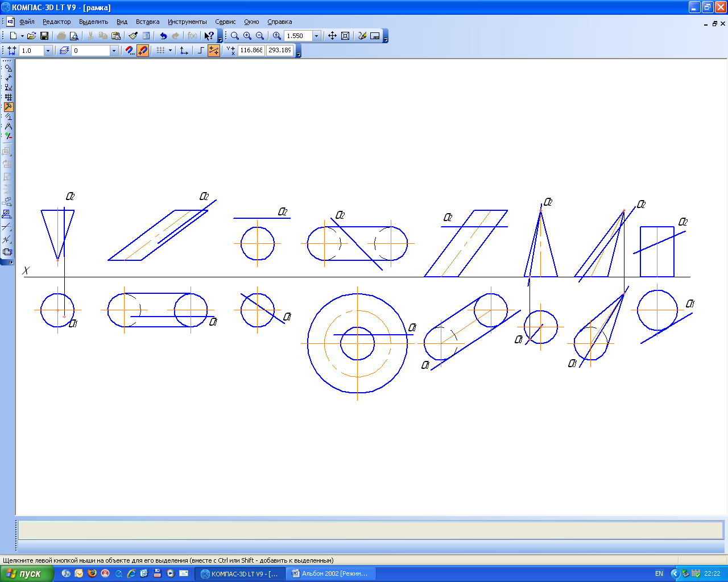Screen dimensions: 728x582
Task: Click the current step cursor icon
Action: click(x=12, y=51)
